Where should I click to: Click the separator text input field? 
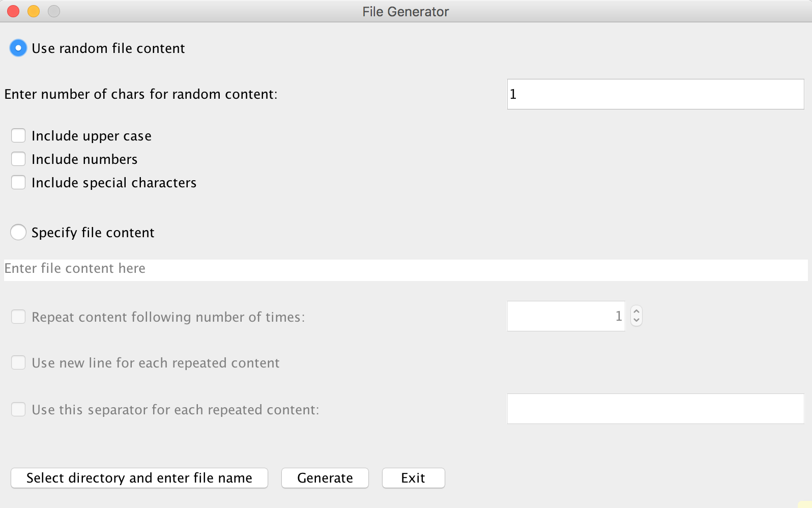[654, 409]
